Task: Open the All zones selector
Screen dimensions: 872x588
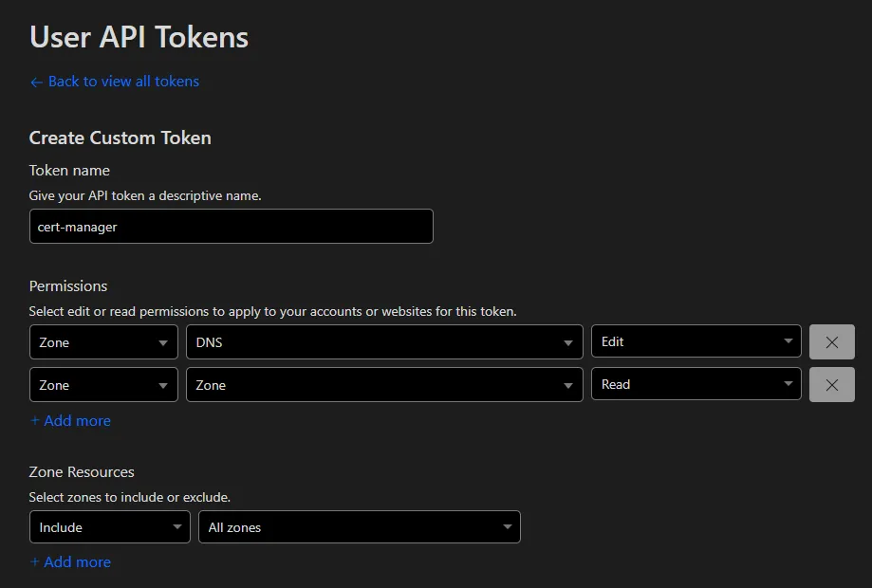Action: (359, 526)
